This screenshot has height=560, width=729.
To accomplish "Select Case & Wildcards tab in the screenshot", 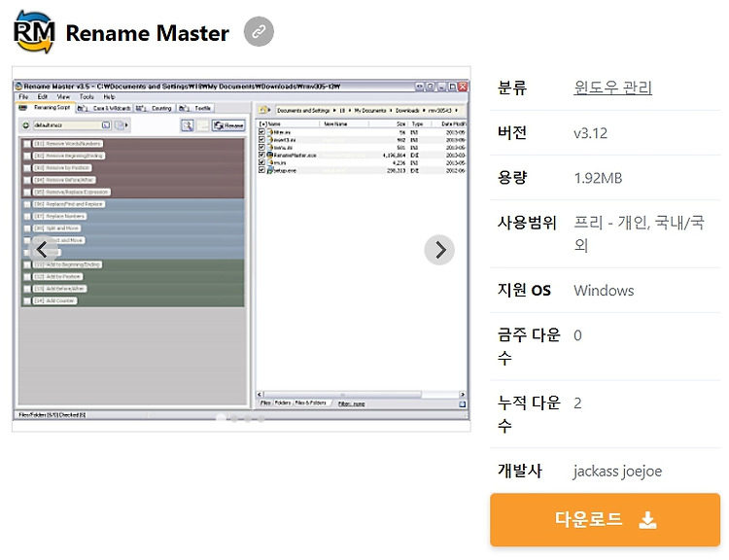I will [105, 108].
